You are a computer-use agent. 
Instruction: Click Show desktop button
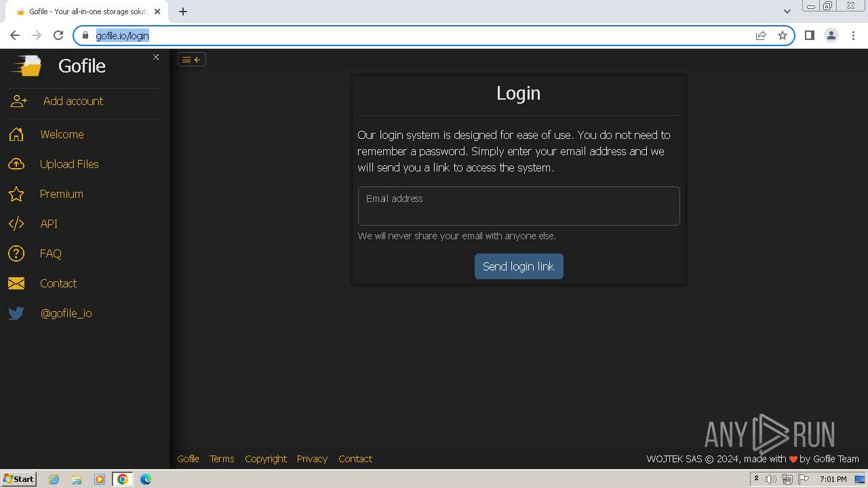(x=861, y=479)
